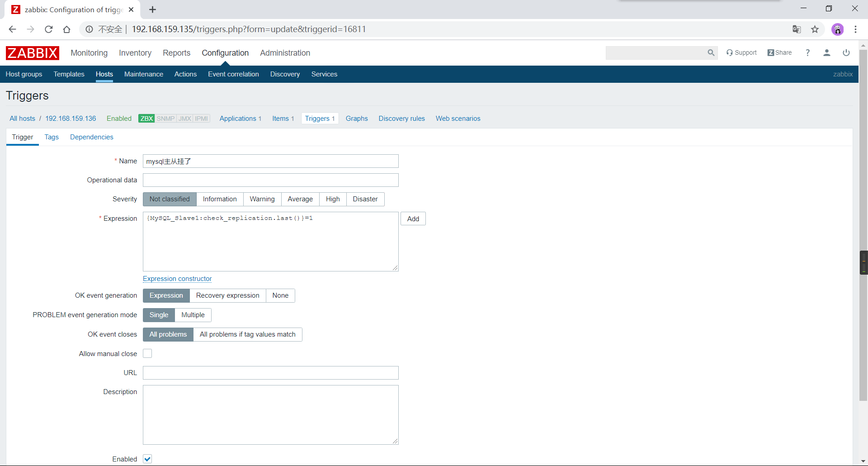The width and height of the screenshot is (868, 466).
Task: Go to Actions submenu
Action: coord(185,74)
